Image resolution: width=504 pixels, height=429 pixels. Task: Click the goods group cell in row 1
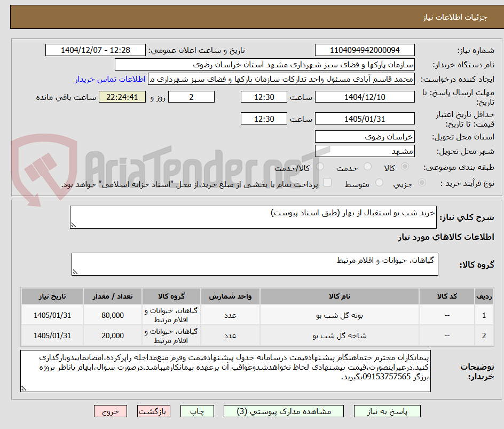point(171,315)
